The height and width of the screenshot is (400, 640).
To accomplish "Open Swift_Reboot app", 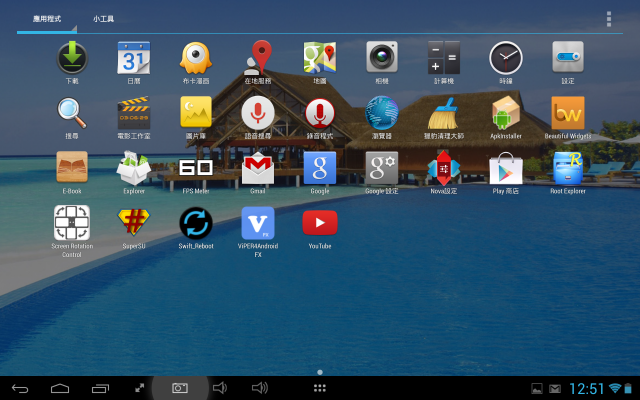I will 196,223.
